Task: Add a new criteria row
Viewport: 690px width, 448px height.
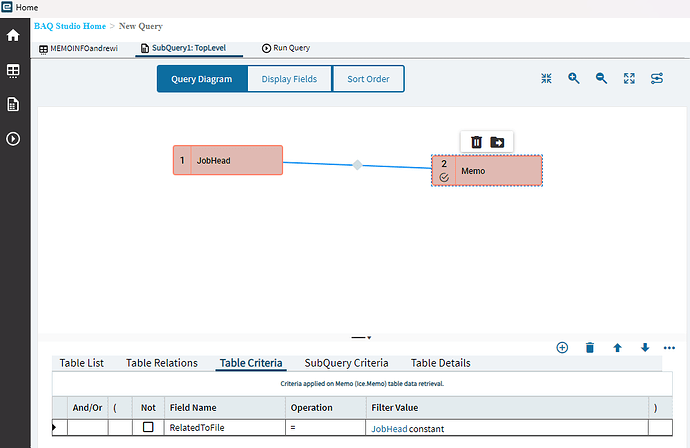Action: (x=562, y=348)
